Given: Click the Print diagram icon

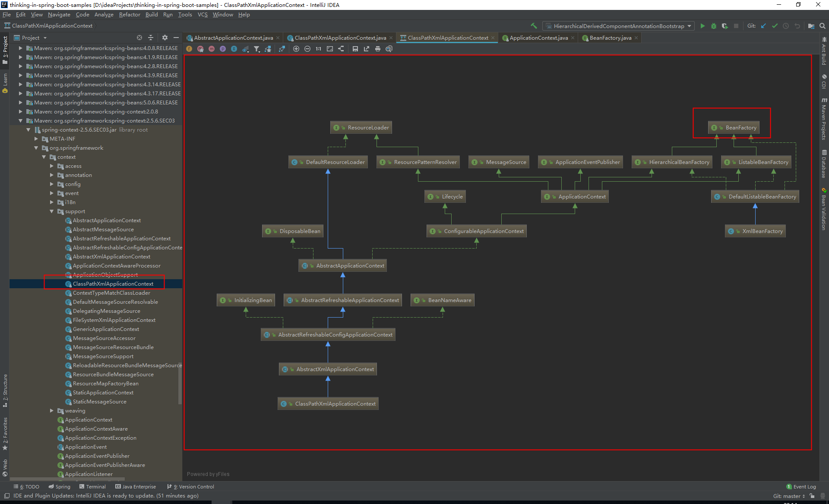Looking at the screenshot, I should click(x=378, y=49).
